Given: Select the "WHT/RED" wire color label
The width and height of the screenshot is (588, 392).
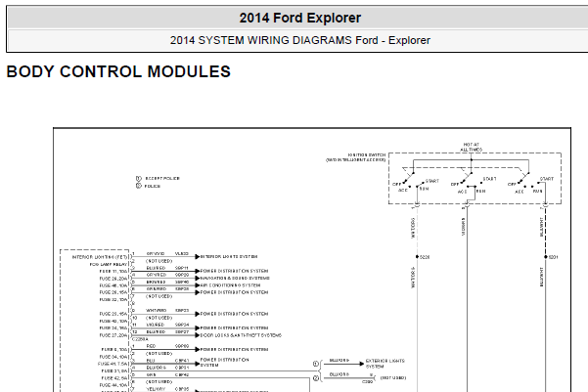Looking at the screenshot, I should 156,310.
